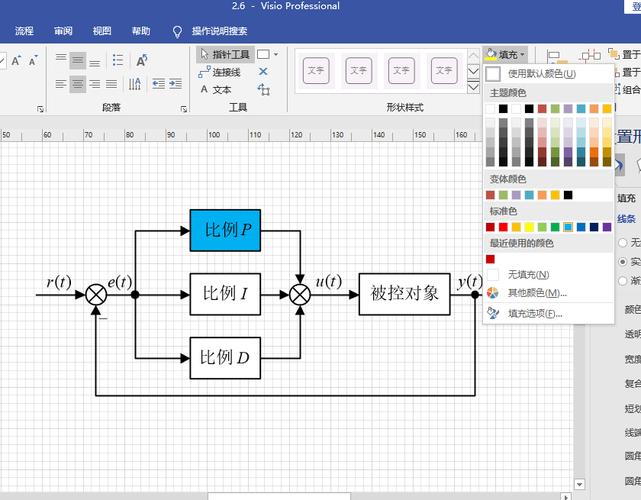Select the third shape style thumbnail
Screen dimensions: 641x500
pyautogui.click(x=401, y=71)
